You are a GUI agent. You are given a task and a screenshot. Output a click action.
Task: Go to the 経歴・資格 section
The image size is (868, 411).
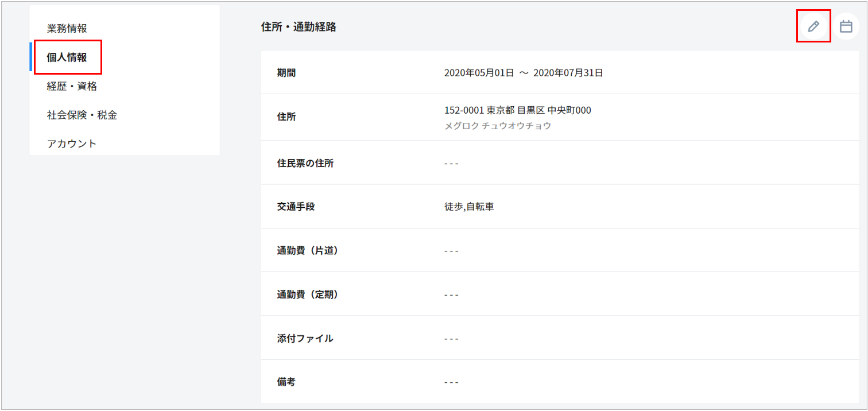72,86
